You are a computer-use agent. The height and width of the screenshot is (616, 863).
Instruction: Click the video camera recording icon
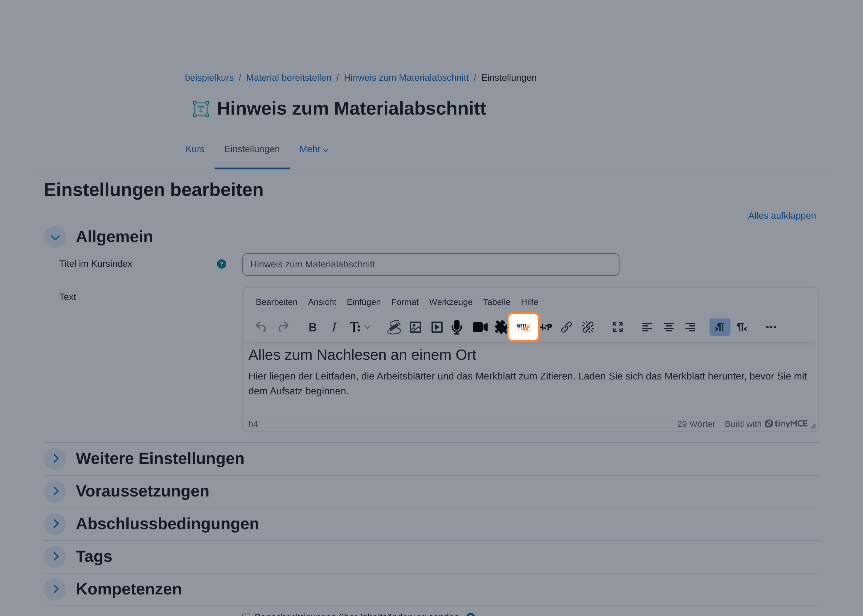click(480, 327)
